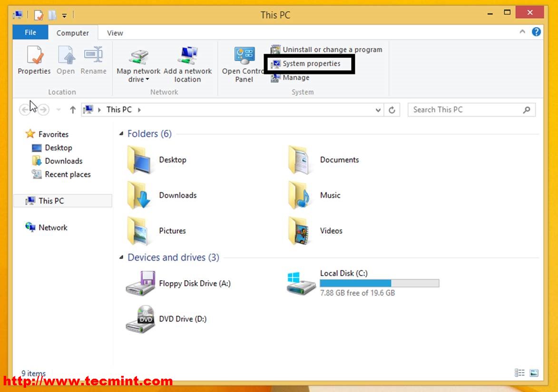
Task: Open System properties in the ribbon
Action: 306,64
